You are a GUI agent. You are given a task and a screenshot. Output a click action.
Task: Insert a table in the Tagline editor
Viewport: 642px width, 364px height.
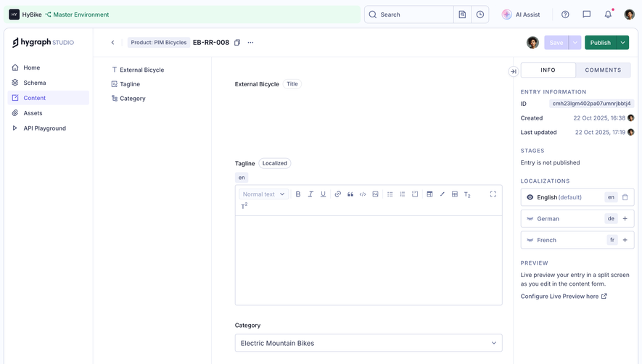(x=454, y=194)
